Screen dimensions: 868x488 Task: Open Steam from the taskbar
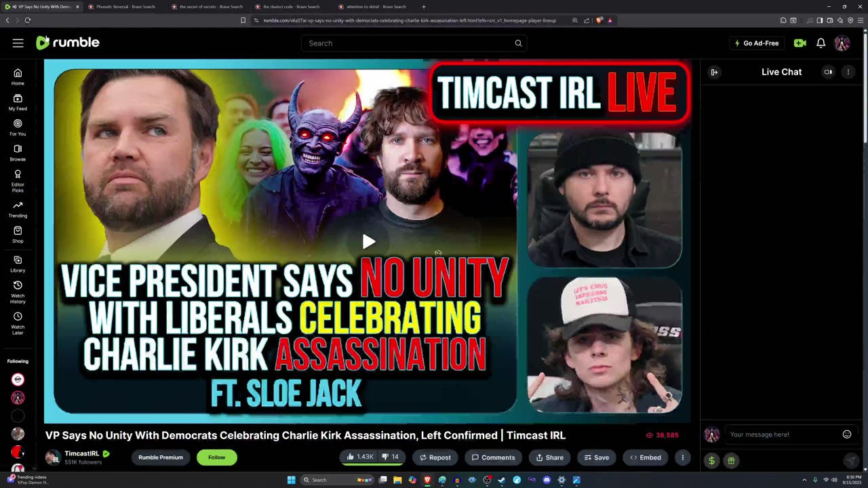[x=502, y=480]
